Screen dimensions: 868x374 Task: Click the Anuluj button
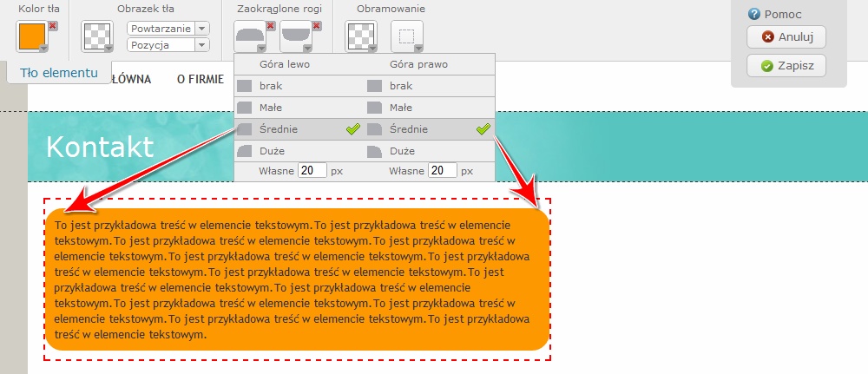[x=786, y=37]
